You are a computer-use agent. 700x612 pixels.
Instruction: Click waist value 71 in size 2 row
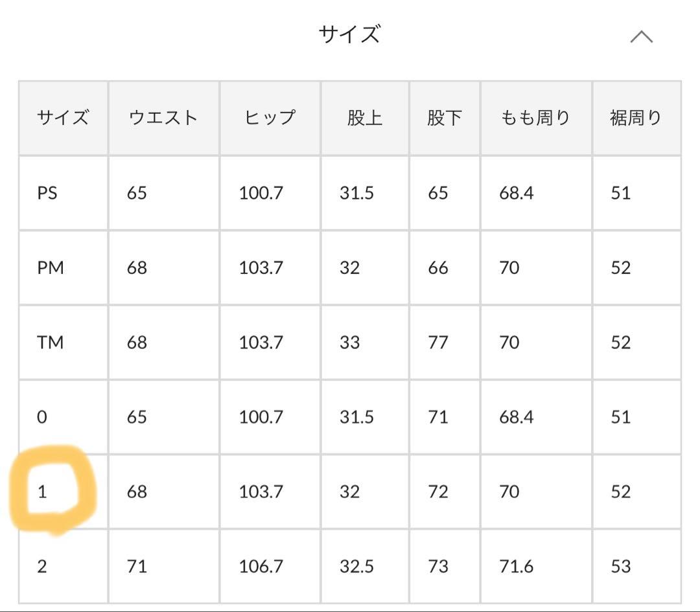point(137,567)
